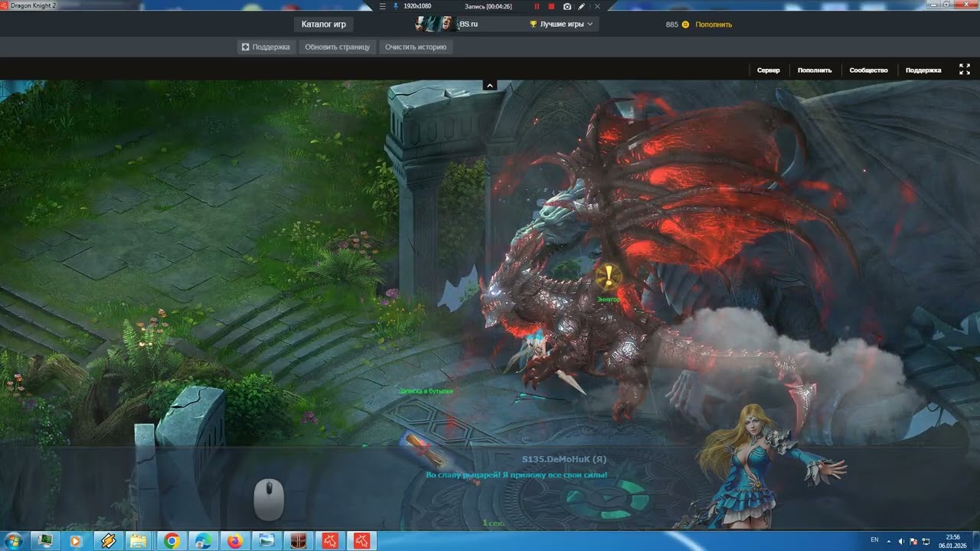Open the Winamp taskbar icon
The image size is (980, 551).
[x=107, y=540]
